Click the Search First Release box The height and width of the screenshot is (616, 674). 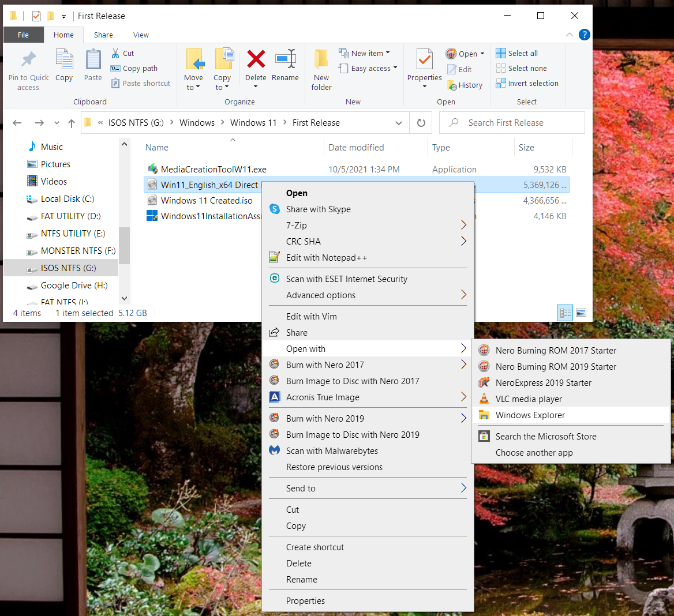click(x=512, y=123)
